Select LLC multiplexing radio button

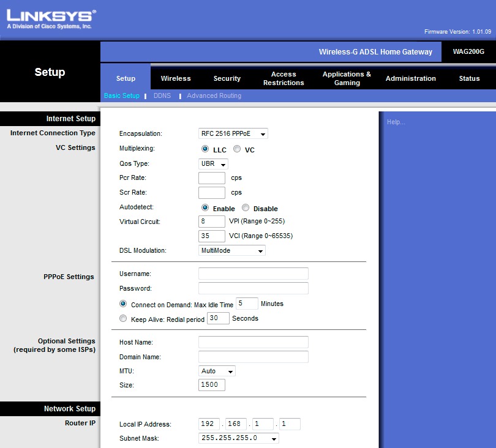(205, 149)
